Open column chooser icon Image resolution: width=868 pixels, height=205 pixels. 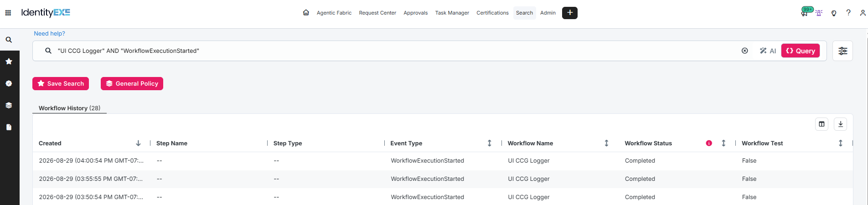(821, 124)
